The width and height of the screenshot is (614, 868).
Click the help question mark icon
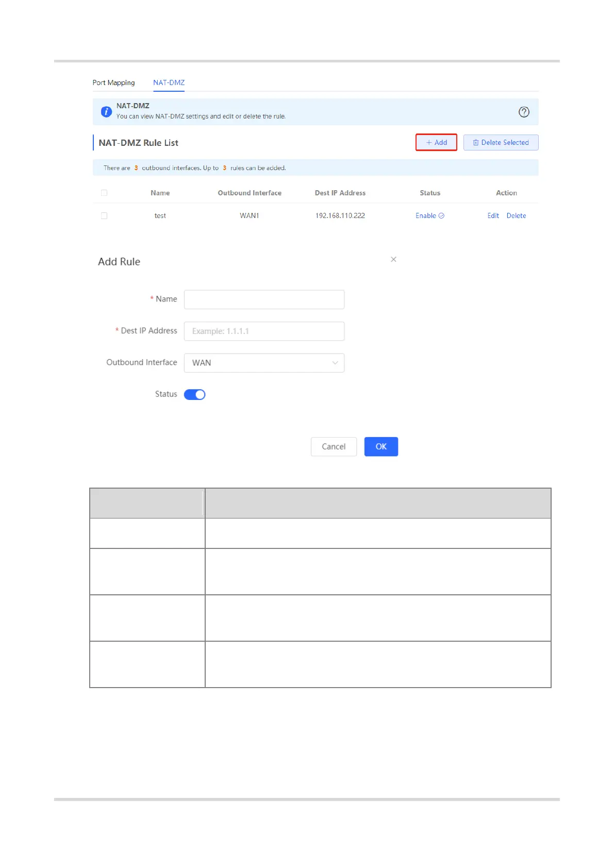point(524,112)
